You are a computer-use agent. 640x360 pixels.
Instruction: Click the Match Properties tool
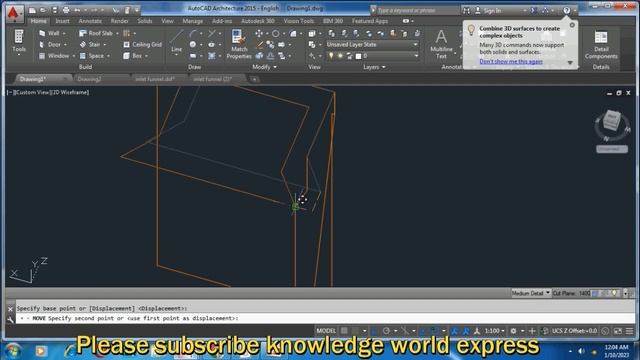coord(239,44)
